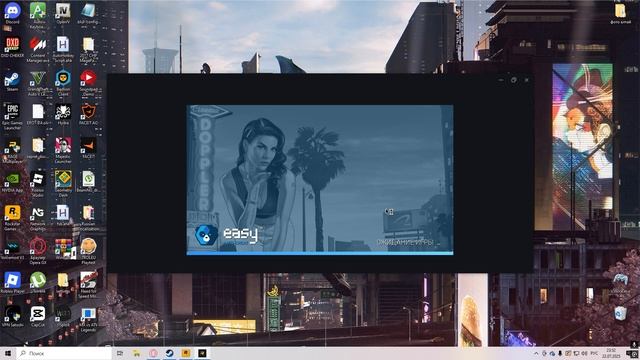This screenshot has height=360, width=640.
Task: Open the Badlion Client desktop icon
Action: (x=63, y=83)
